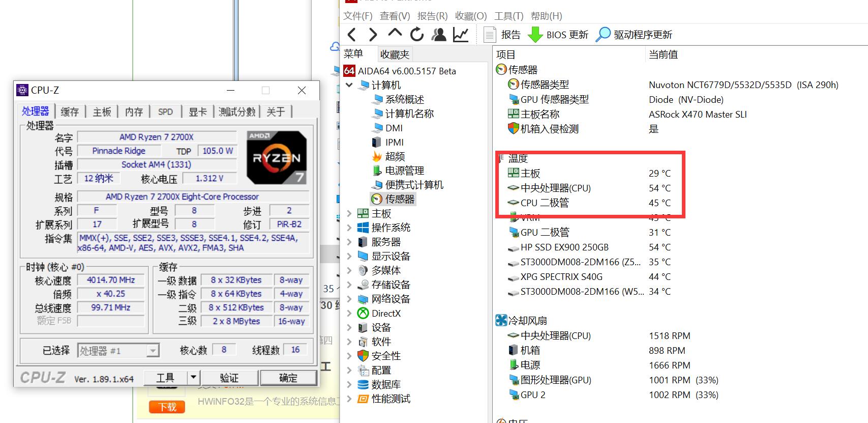This screenshot has width=868, height=423.
Task: Open the 工具(T) menu
Action: pyautogui.click(x=509, y=16)
